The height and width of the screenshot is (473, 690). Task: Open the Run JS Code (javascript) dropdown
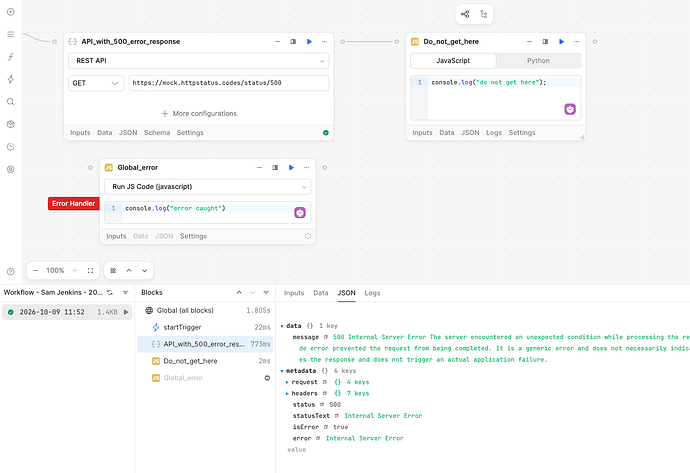pos(207,187)
